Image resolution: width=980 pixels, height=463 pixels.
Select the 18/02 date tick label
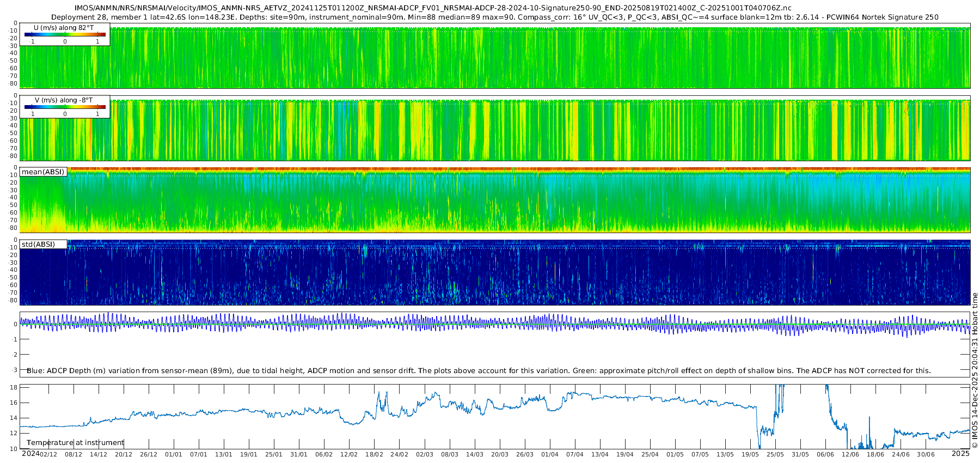374,454
